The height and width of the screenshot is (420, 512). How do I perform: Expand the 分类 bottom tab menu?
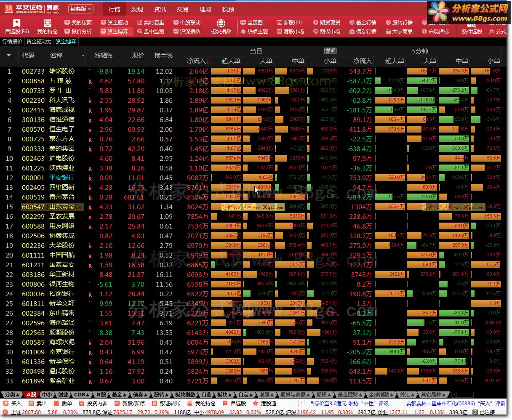(11, 395)
